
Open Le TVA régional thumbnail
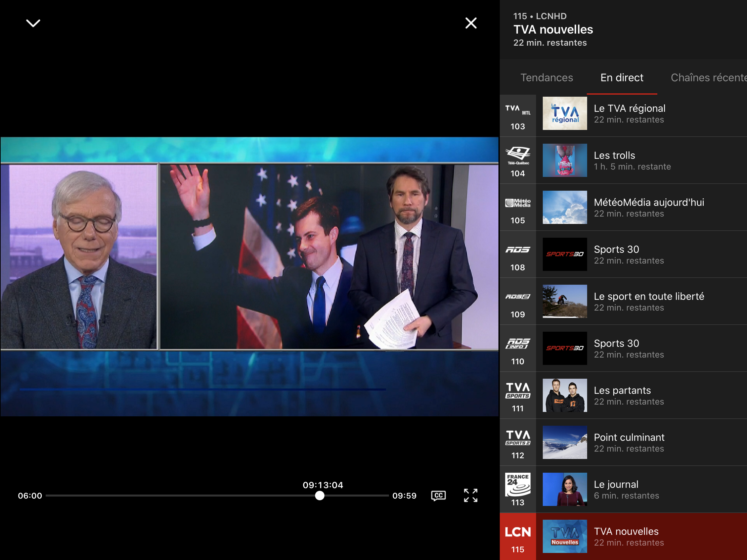565,113
